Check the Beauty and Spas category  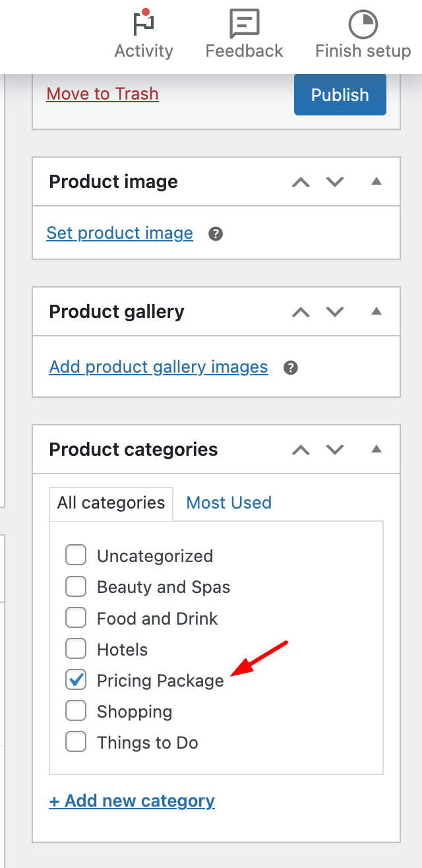click(x=75, y=586)
